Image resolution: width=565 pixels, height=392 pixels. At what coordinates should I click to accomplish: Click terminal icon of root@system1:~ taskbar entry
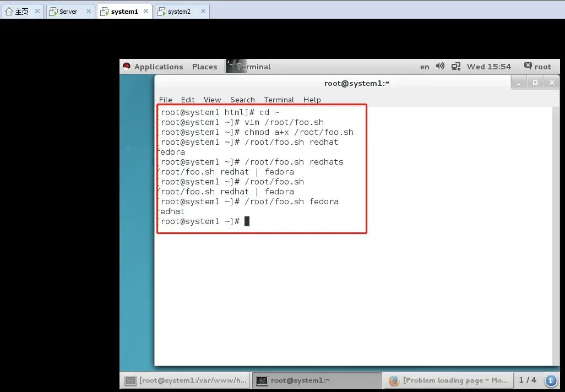(x=262, y=380)
